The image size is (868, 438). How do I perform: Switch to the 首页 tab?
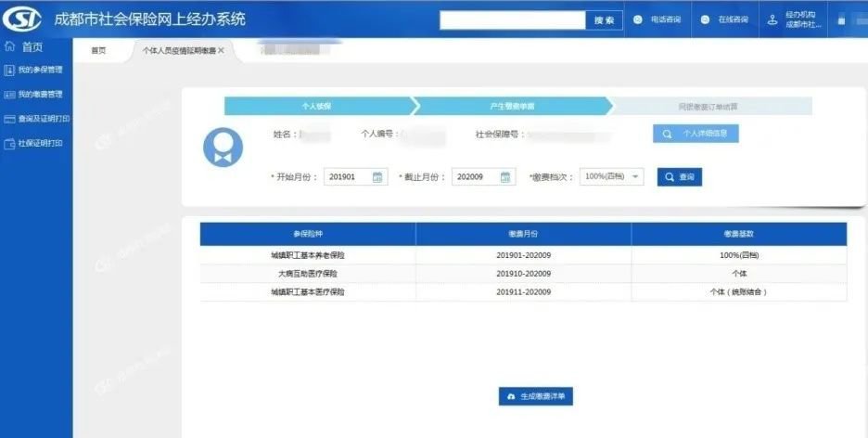[x=98, y=50]
